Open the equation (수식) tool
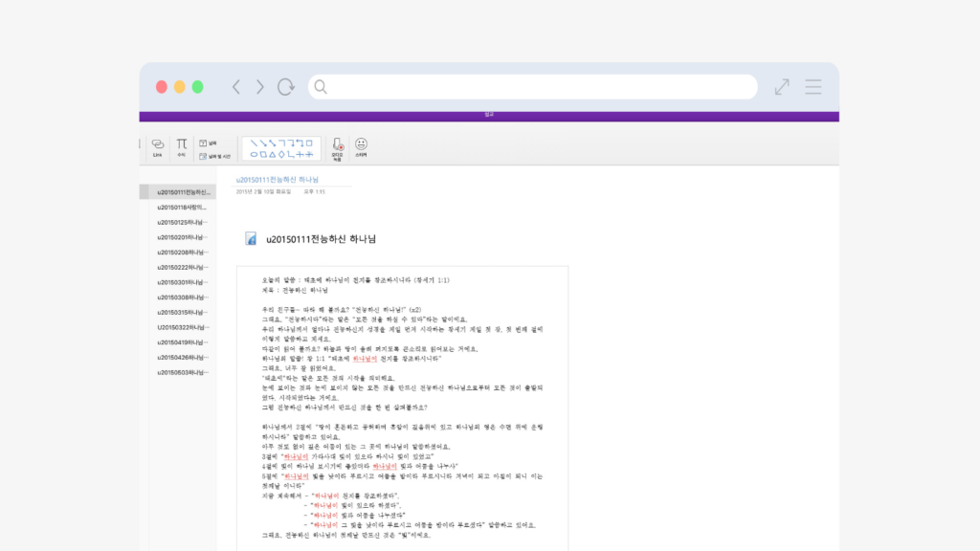This screenshot has width=980, height=551. pyautogui.click(x=182, y=145)
